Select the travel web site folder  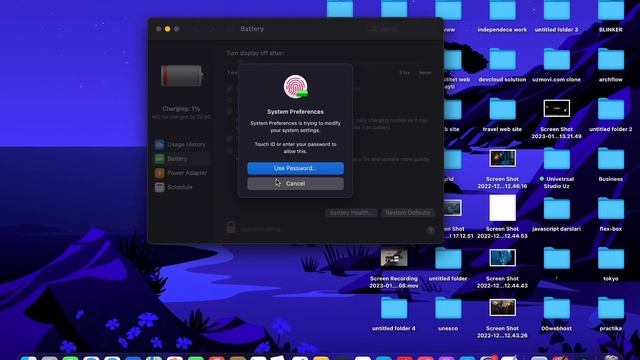[502, 109]
